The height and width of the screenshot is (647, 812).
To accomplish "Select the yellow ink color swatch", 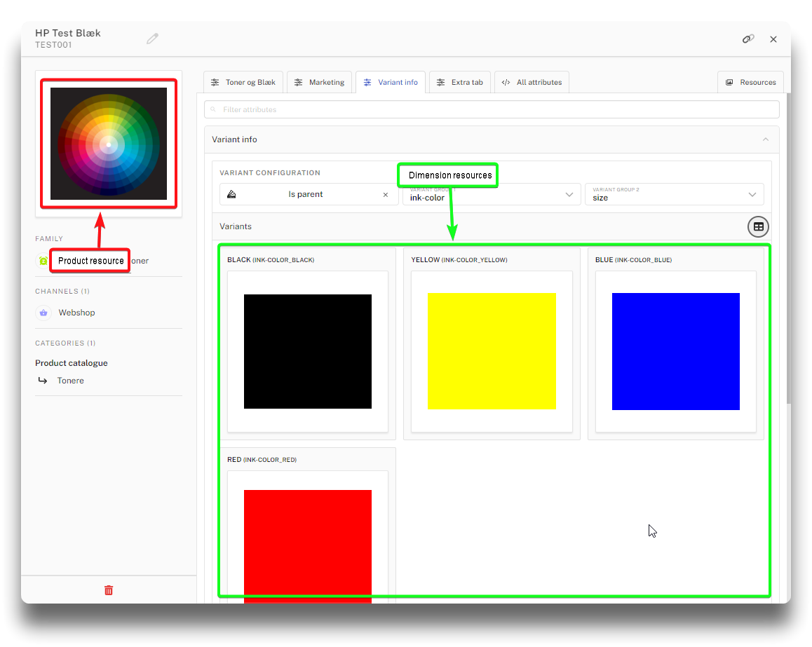I will coord(492,351).
